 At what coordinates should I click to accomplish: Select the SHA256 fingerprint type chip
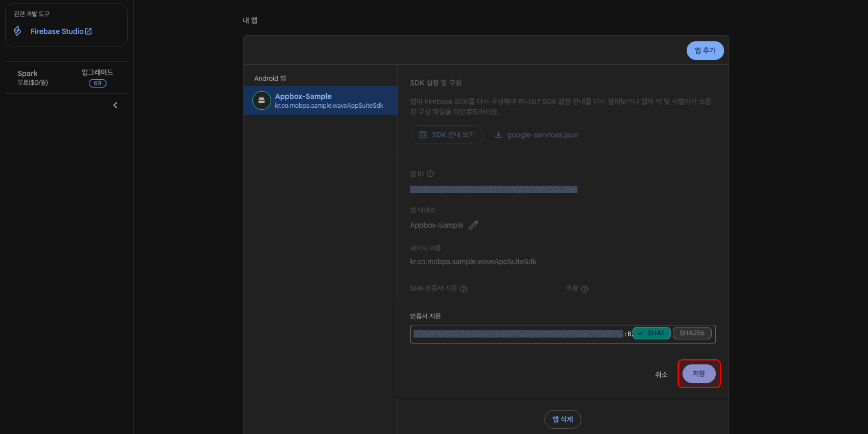[692, 333]
